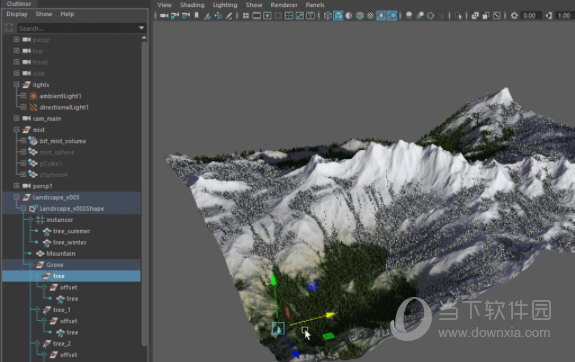Click X-Ray Active Components icon

[486, 15]
